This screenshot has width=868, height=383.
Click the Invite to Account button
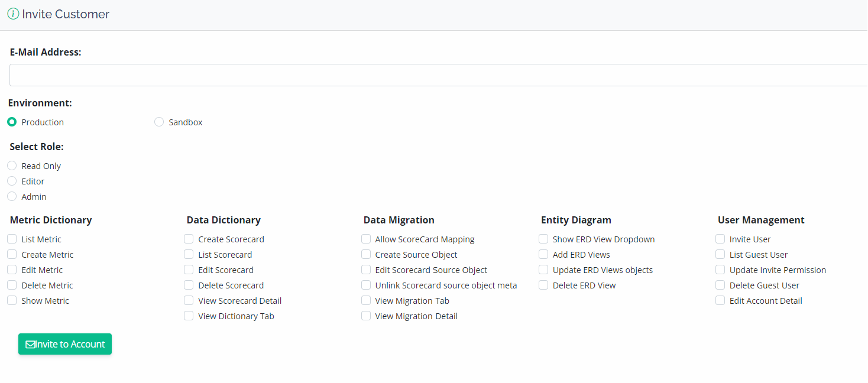[x=64, y=343]
